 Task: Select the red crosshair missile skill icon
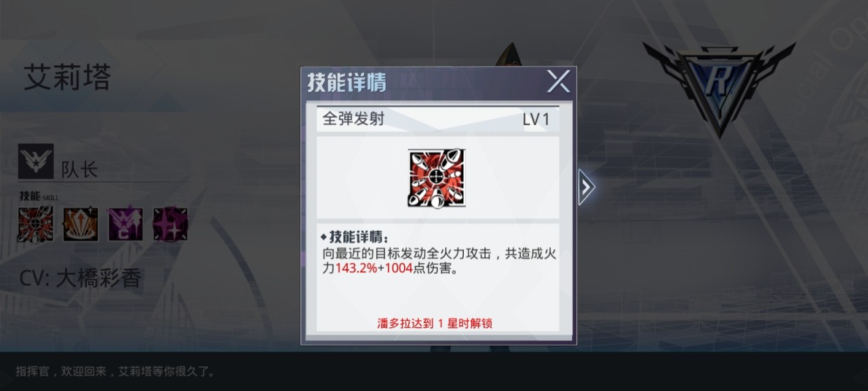(36, 225)
